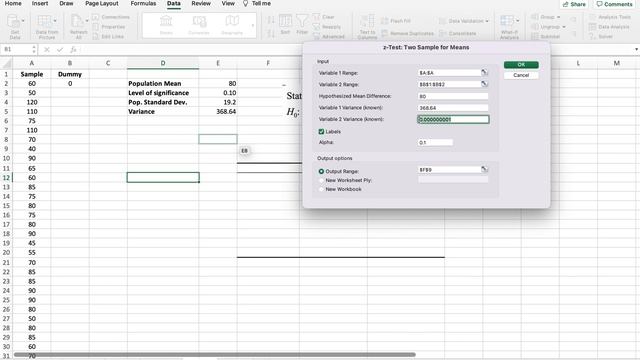Screen dimensions: 640x360
Task: Click the Tell me search box
Action: (x=257, y=3)
